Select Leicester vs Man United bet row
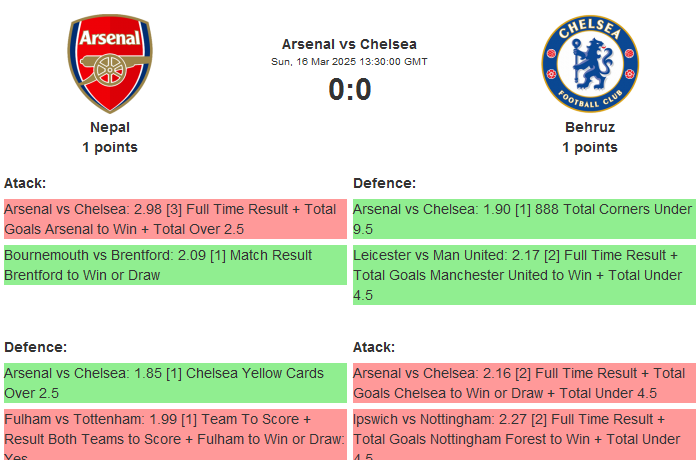Screen dimensions: 700x460 tap(524, 275)
